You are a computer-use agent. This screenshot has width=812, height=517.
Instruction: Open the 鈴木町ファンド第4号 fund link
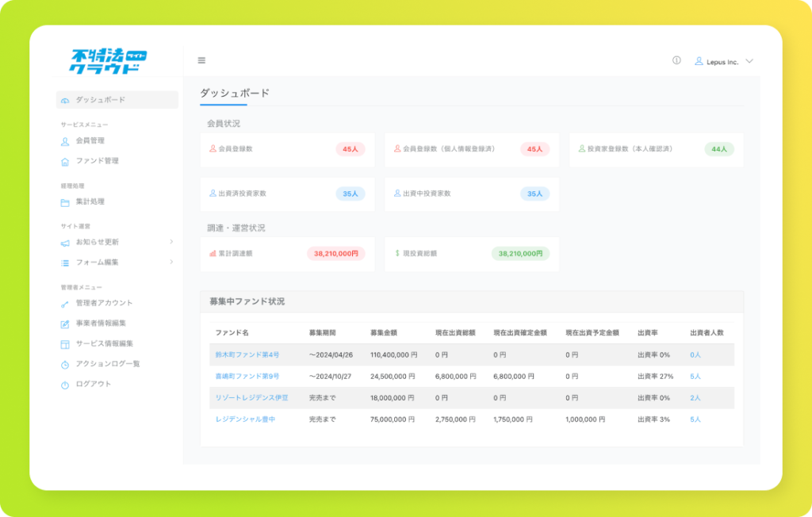[247, 355]
